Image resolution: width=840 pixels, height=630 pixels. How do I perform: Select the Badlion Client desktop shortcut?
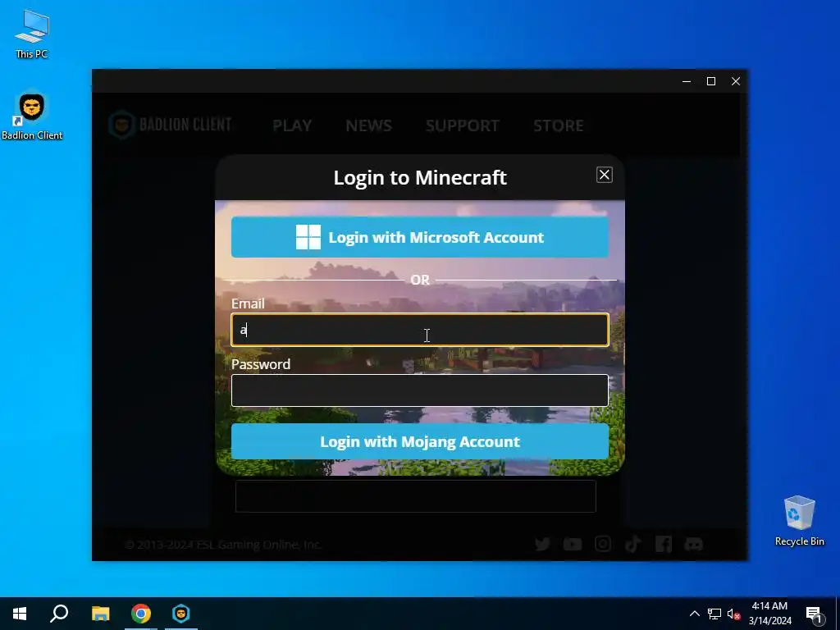pyautogui.click(x=32, y=116)
